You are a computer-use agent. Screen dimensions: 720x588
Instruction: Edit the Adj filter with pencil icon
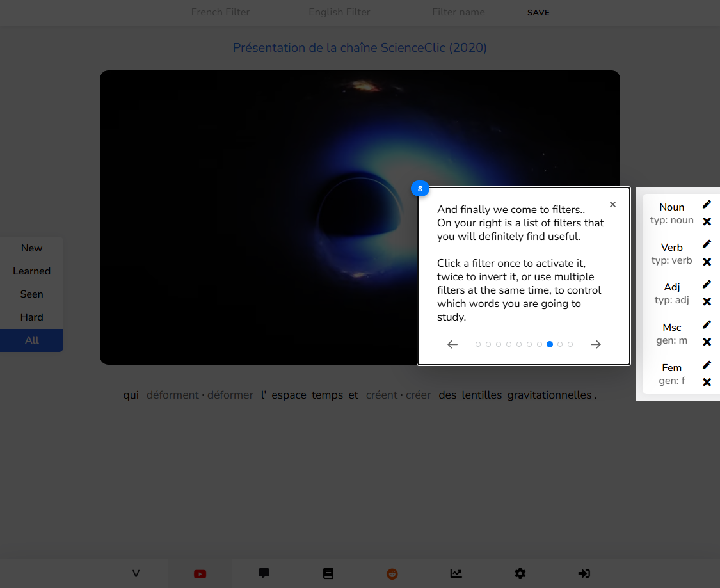707,285
